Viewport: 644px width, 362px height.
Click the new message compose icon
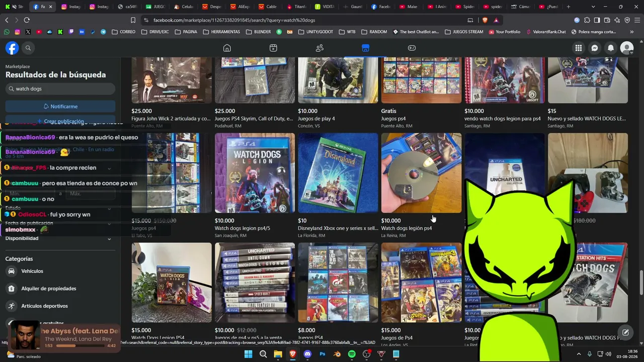click(625, 332)
